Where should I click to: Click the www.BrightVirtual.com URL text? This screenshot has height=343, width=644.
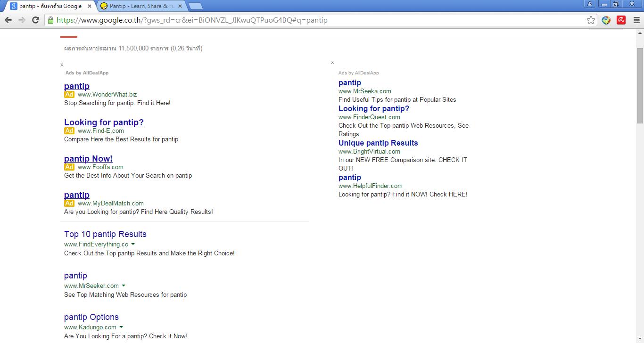[369, 152]
